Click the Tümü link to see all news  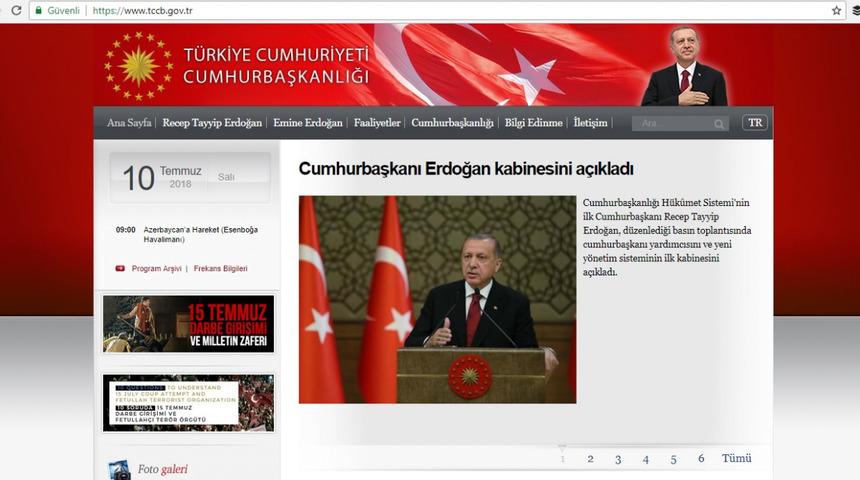pyautogui.click(x=737, y=458)
